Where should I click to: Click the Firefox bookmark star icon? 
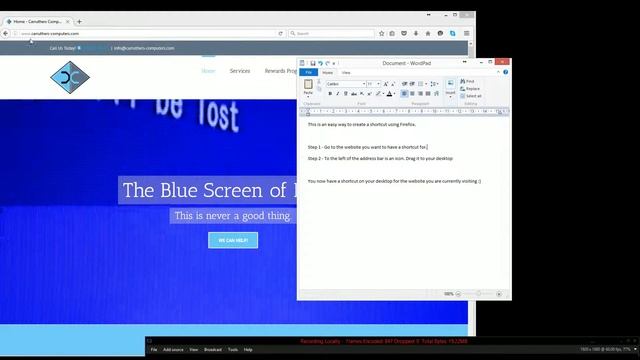tap(381, 33)
